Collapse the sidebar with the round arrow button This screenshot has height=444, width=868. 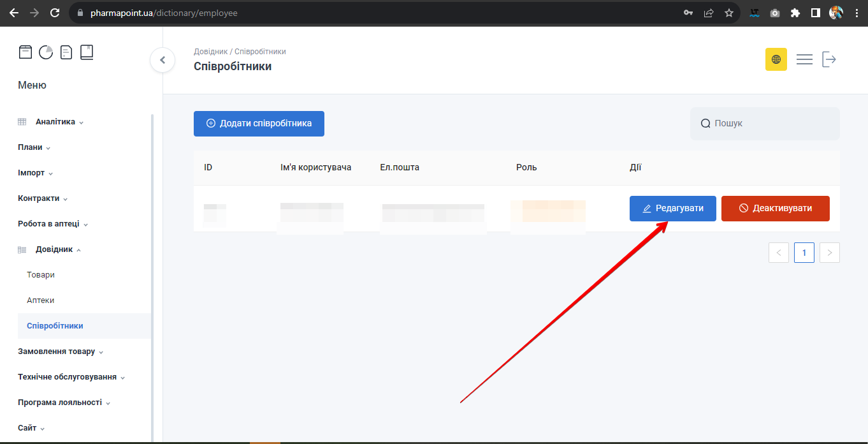[163, 60]
